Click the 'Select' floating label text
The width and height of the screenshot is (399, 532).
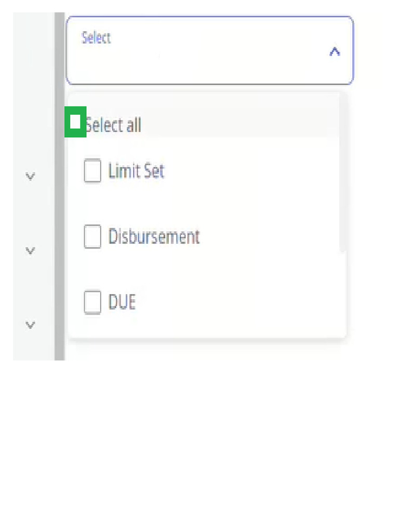click(96, 38)
